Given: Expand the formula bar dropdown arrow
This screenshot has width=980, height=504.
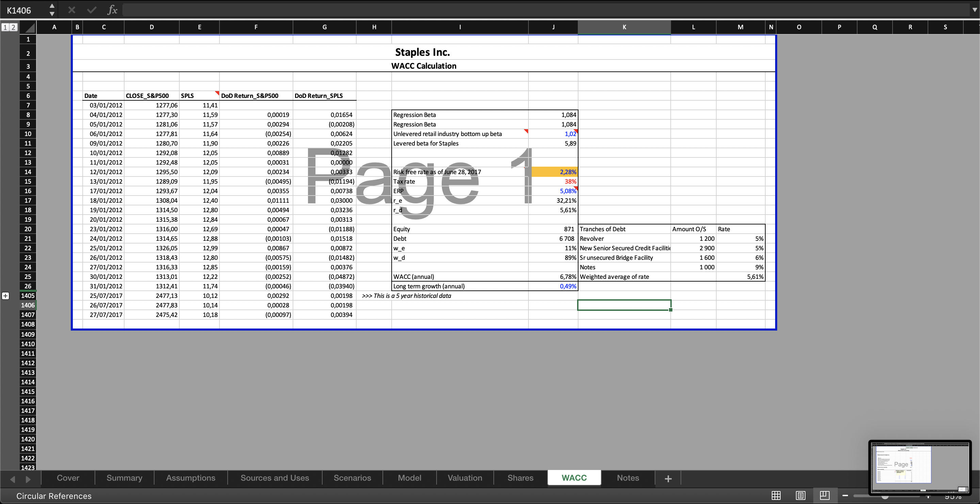Looking at the screenshot, I should pos(974,10).
